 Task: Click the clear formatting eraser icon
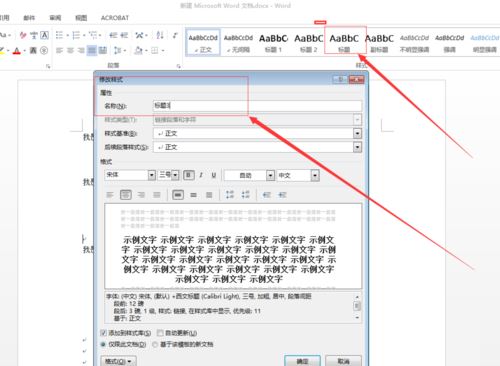[x=23, y=35]
